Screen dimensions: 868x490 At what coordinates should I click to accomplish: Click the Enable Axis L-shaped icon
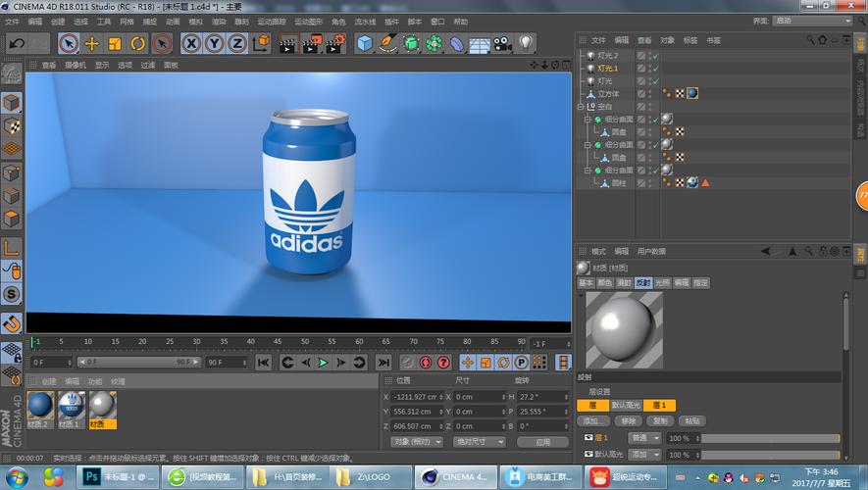[11, 247]
